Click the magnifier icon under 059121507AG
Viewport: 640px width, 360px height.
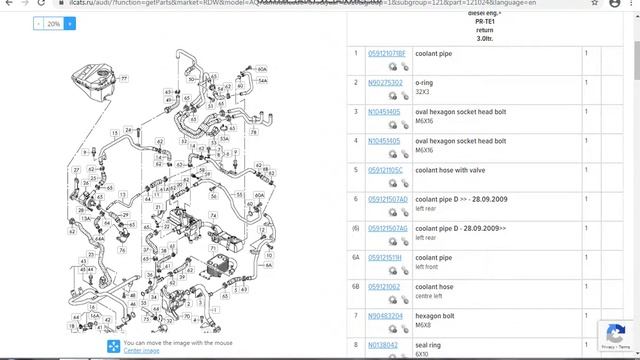[393, 242]
